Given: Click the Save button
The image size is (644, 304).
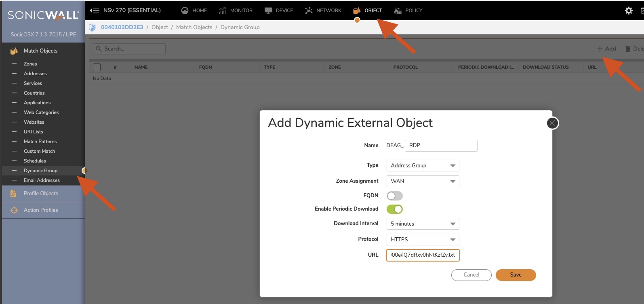Looking at the screenshot, I should tap(516, 275).
